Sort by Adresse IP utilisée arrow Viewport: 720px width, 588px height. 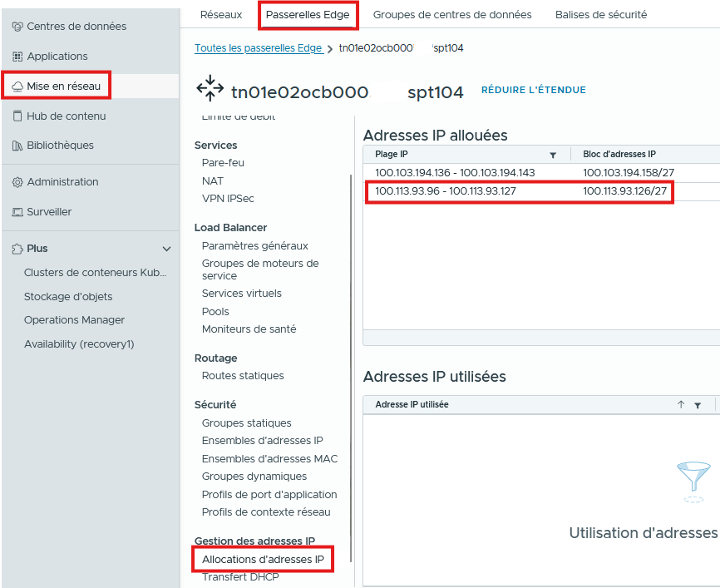coord(681,404)
